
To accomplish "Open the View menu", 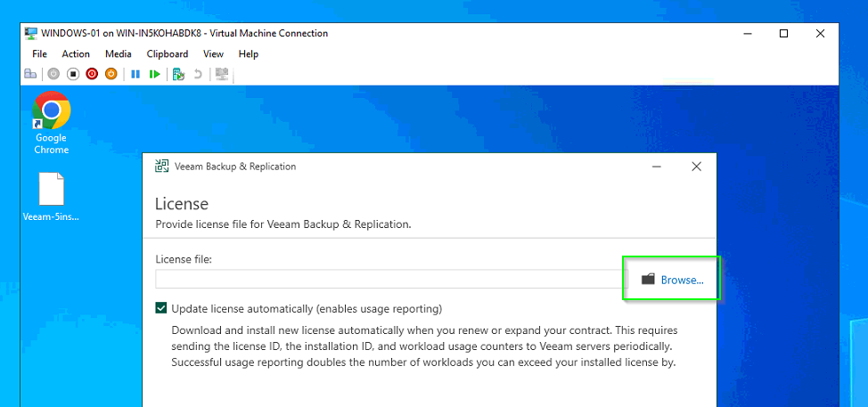I will click(x=213, y=53).
